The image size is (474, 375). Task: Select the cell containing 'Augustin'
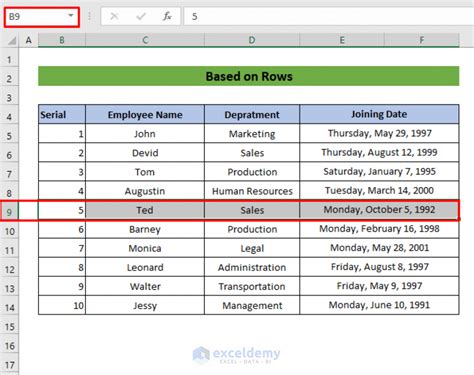click(x=145, y=191)
